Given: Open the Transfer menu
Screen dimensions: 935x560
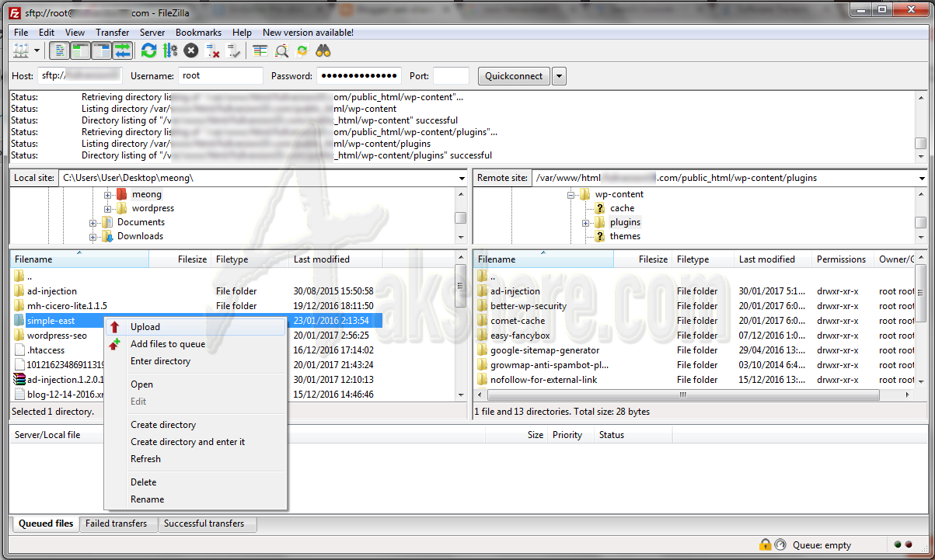Looking at the screenshot, I should click(113, 33).
